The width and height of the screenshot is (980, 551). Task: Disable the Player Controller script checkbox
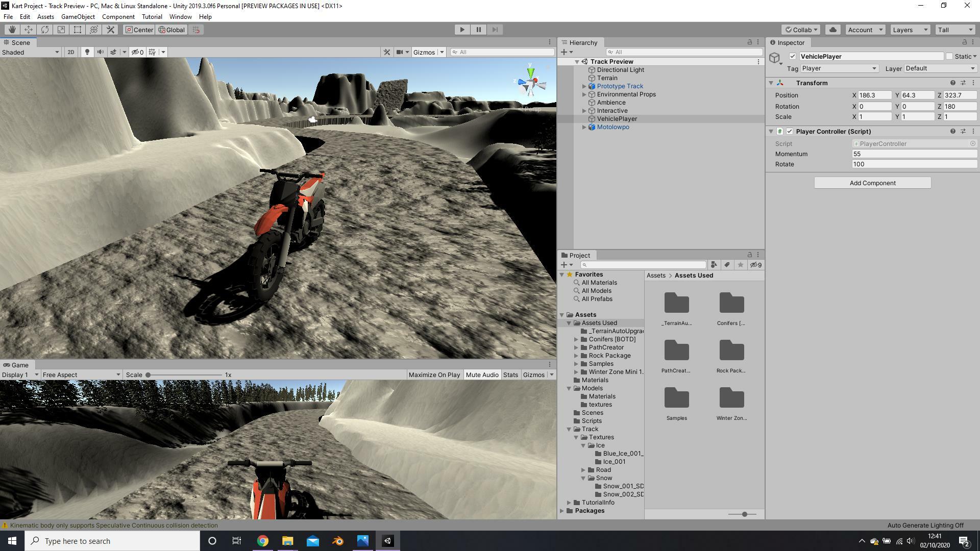click(790, 131)
